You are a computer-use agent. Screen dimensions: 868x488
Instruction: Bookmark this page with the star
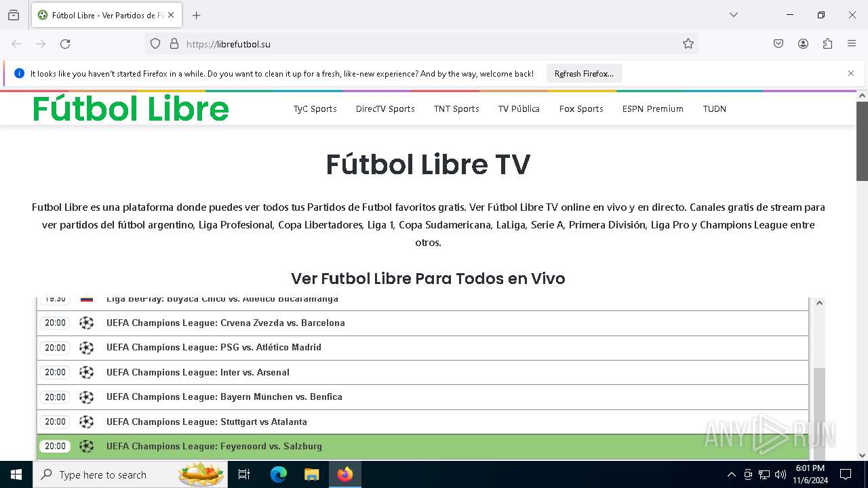[x=688, y=43]
